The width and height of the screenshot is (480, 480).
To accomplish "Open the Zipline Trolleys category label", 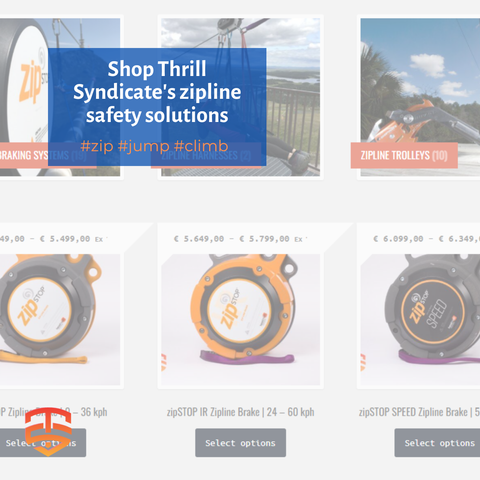I will click(x=404, y=155).
